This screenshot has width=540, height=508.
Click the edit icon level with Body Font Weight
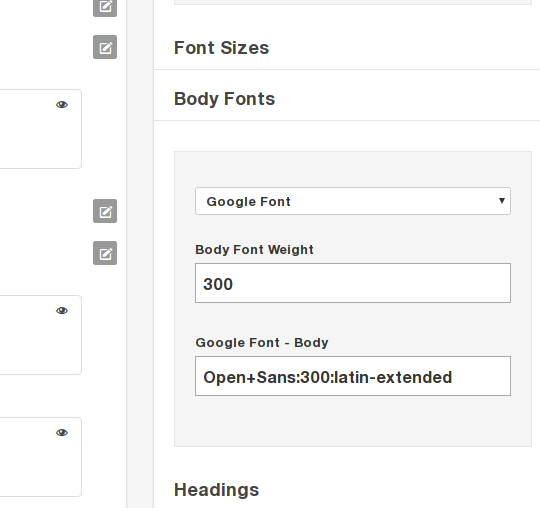[x=105, y=253]
